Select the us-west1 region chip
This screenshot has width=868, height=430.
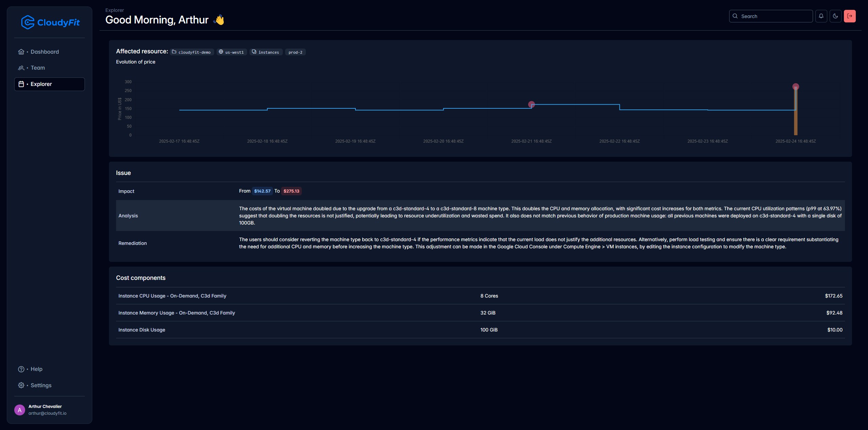pyautogui.click(x=232, y=52)
